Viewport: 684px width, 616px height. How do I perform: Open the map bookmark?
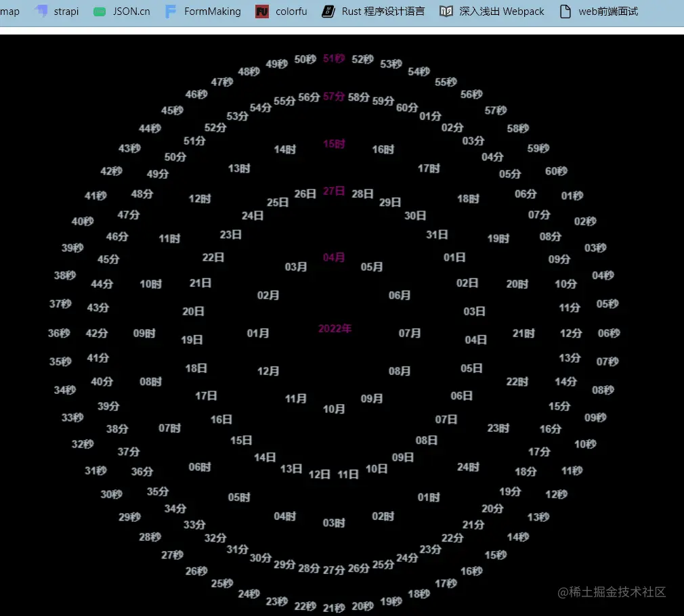[9, 11]
